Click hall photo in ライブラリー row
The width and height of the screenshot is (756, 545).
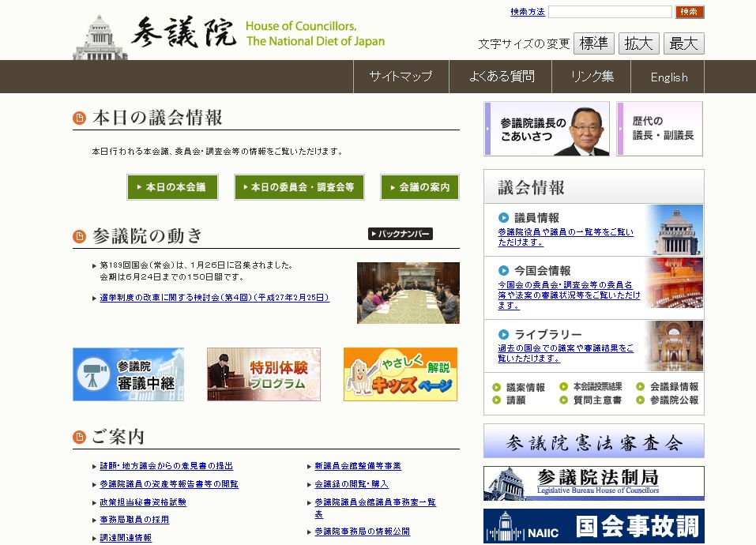(x=675, y=345)
